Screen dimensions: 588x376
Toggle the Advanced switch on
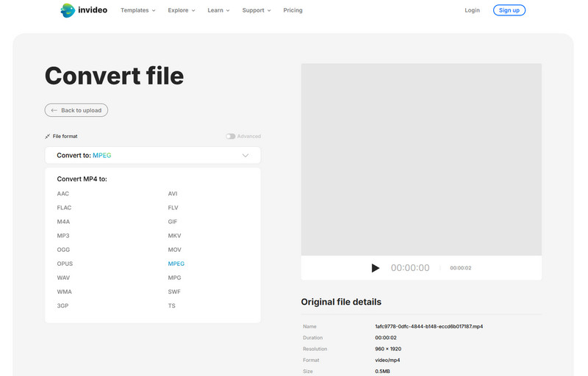coord(231,137)
